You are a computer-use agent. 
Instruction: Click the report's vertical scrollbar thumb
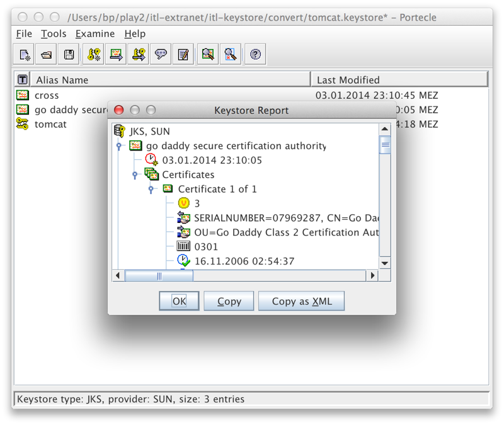click(385, 145)
